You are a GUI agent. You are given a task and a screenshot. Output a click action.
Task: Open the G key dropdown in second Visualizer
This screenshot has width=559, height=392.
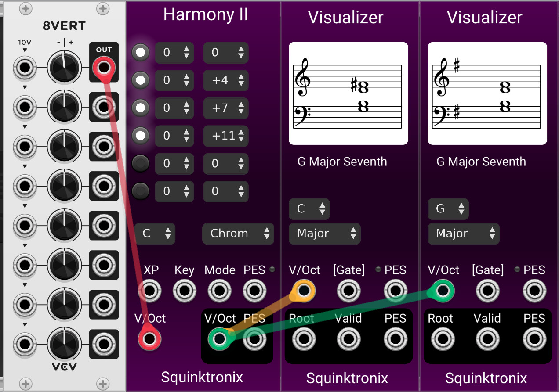448,209
